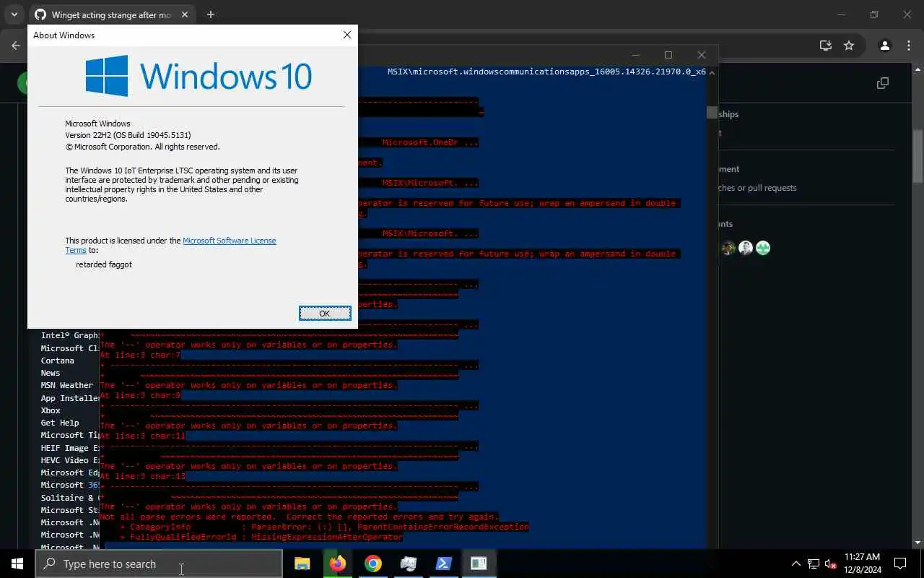
Task: Open the Windows Start menu
Action: click(x=17, y=564)
